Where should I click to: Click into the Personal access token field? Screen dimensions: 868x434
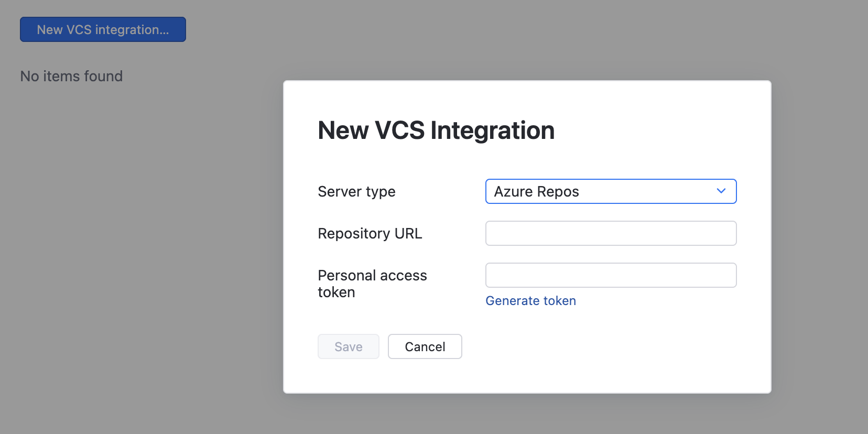tap(611, 275)
